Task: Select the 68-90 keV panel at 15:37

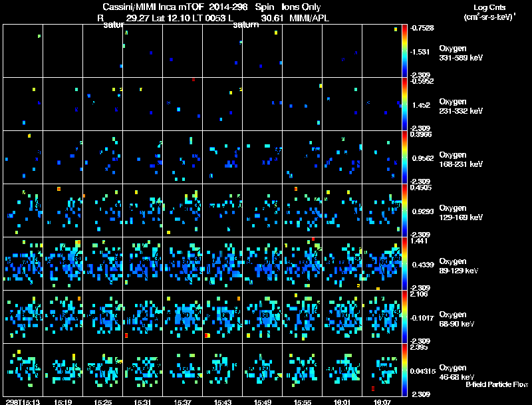Action: tap(182, 317)
